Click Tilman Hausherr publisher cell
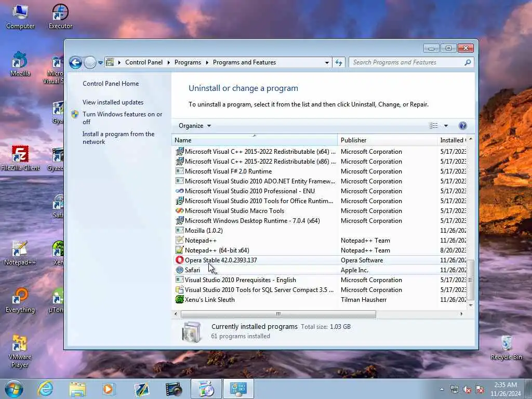The width and height of the screenshot is (532, 399). pyautogui.click(x=364, y=300)
